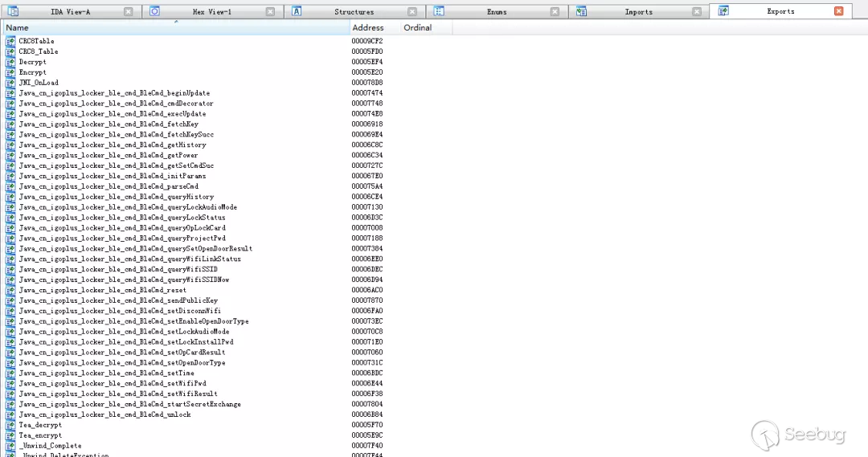The height and width of the screenshot is (457, 868).
Task: Click the export icon beside Tea_decrypt
Action: pyautogui.click(x=10, y=425)
